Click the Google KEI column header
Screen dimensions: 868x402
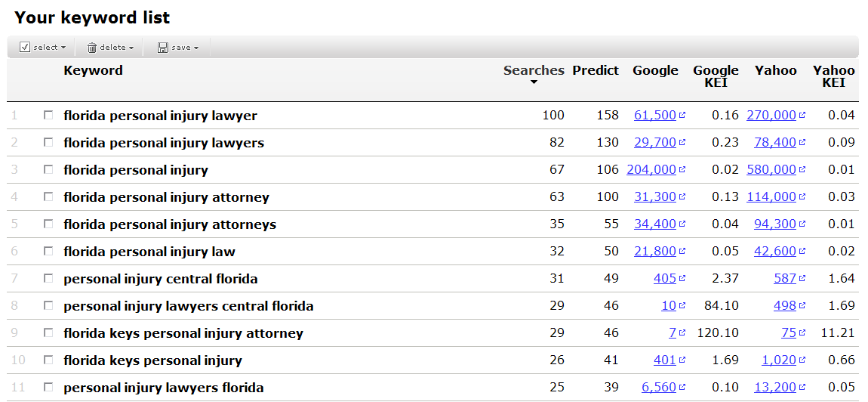click(x=716, y=76)
